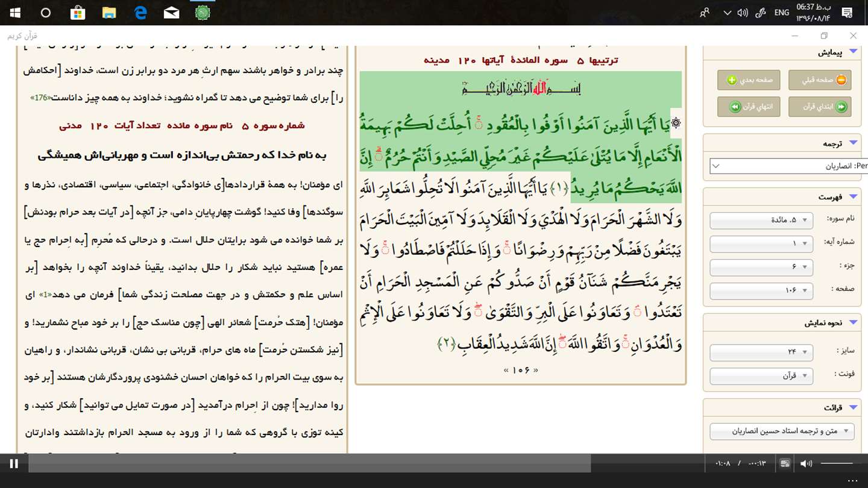Click the Bismillah calligraphy line
This screenshot has height=488, width=868.
[521, 89]
